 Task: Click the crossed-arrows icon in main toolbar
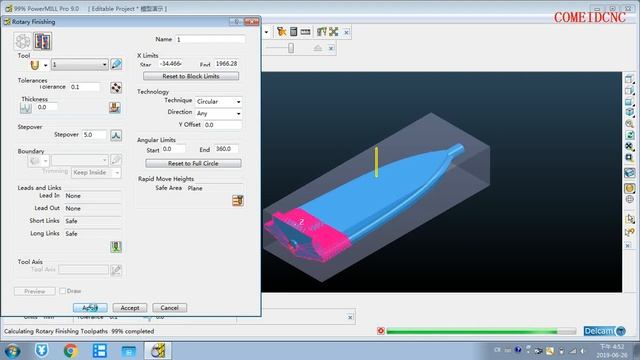334,31
